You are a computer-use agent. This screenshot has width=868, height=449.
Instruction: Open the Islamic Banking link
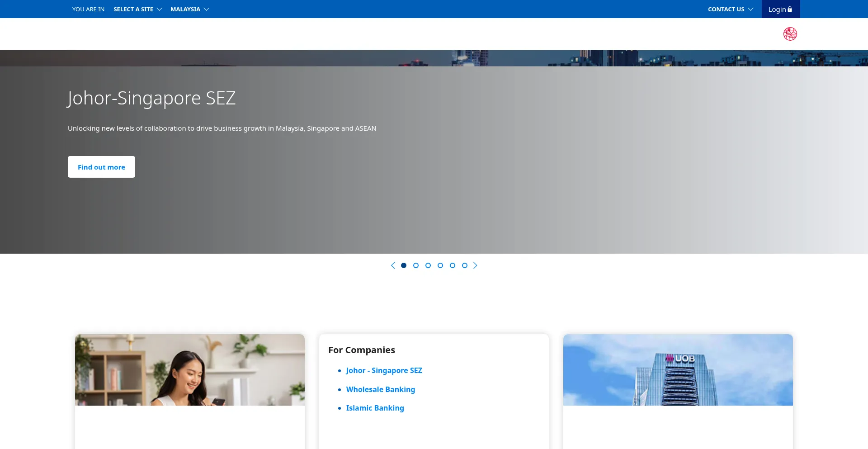tap(375, 408)
